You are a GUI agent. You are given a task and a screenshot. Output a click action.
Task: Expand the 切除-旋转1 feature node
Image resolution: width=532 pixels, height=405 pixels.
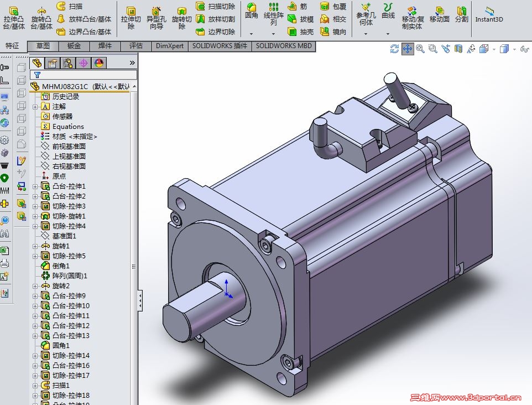click(x=35, y=216)
